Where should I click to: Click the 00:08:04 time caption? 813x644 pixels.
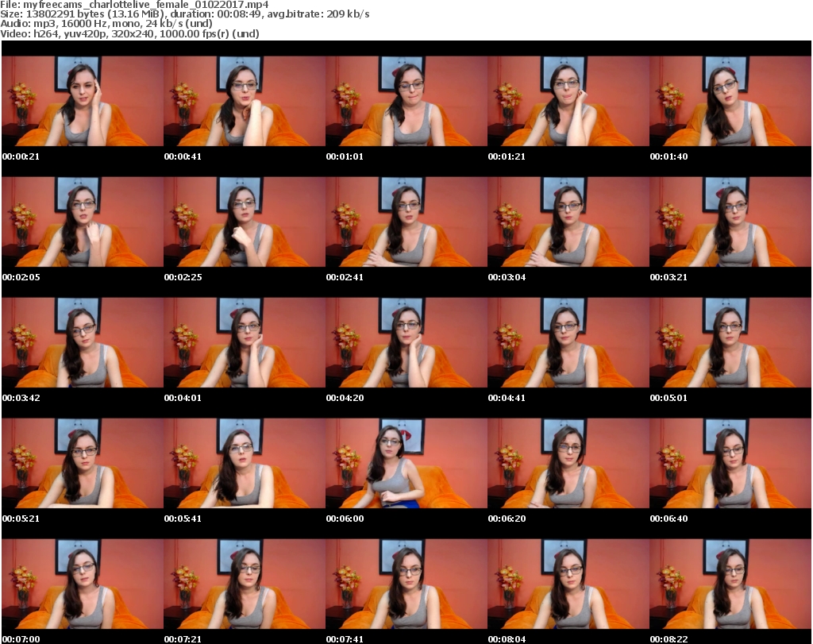[x=507, y=639]
